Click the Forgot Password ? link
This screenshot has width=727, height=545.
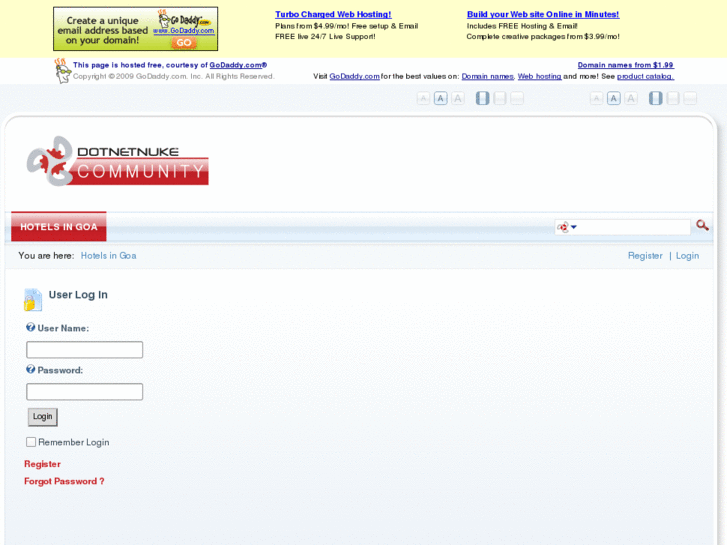[64, 481]
